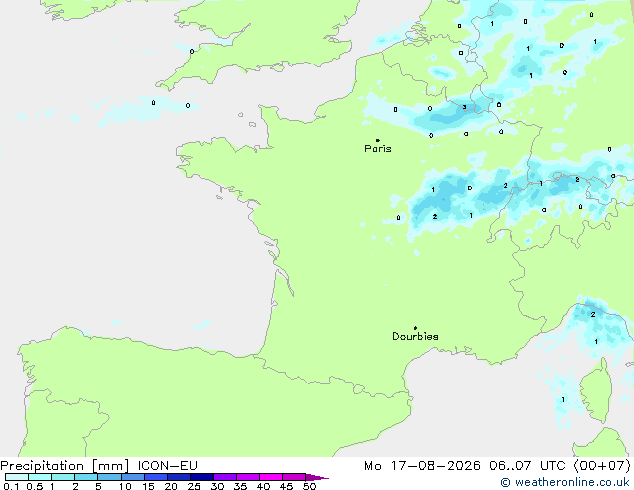This screenshot has height=490, width=634.
Task: Click the over-50 mm legend arrow tip
Action: click(x=317, y=477)
